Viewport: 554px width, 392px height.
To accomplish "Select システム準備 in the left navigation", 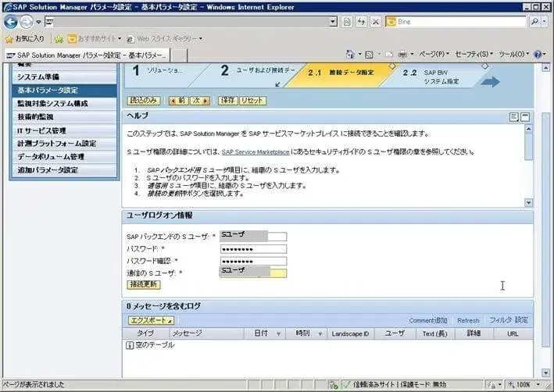I will [64, 77].
